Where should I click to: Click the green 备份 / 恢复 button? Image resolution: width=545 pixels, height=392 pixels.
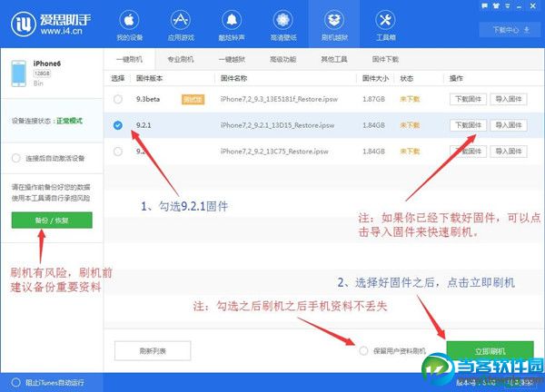point(52,220)
